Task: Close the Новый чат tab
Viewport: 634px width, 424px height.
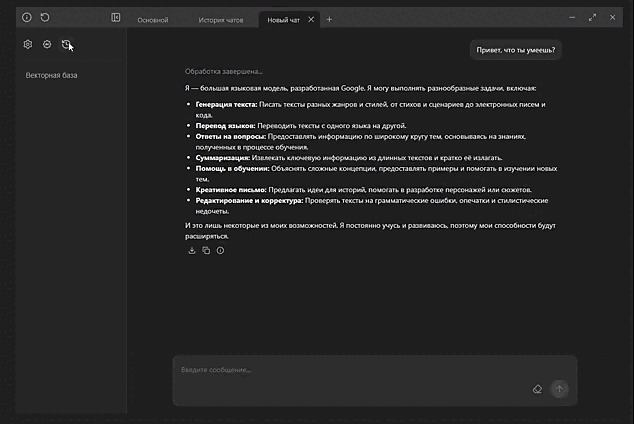Action: click(x=311, y=19)
